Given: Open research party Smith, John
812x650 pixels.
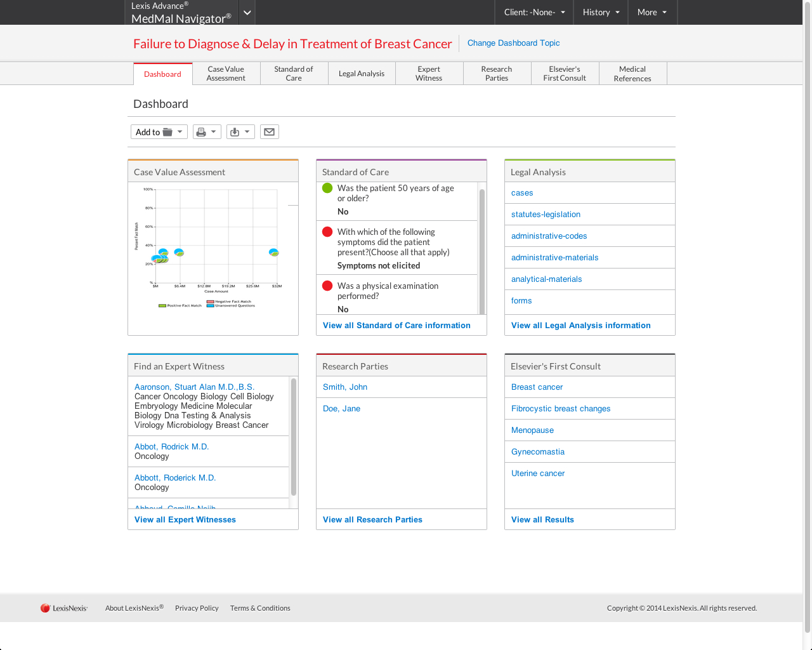Looking at the screenshot, I should coord(345,387).
